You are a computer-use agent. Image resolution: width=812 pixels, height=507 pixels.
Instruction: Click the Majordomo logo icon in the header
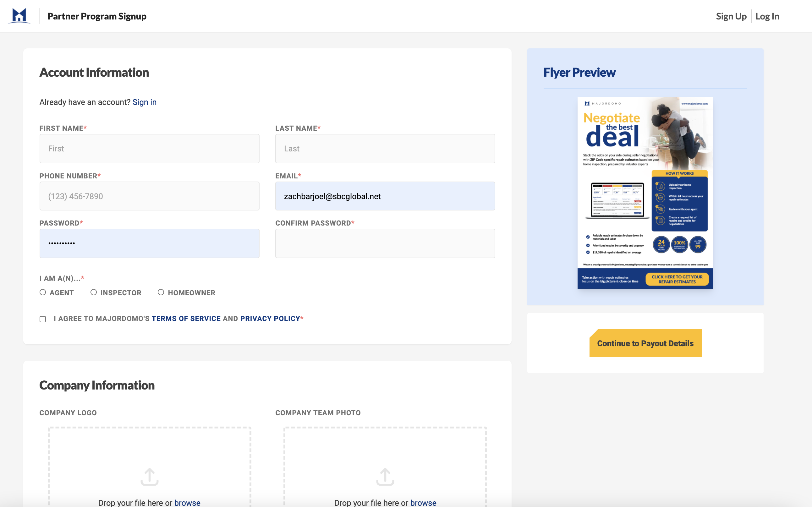pos(19,16)
